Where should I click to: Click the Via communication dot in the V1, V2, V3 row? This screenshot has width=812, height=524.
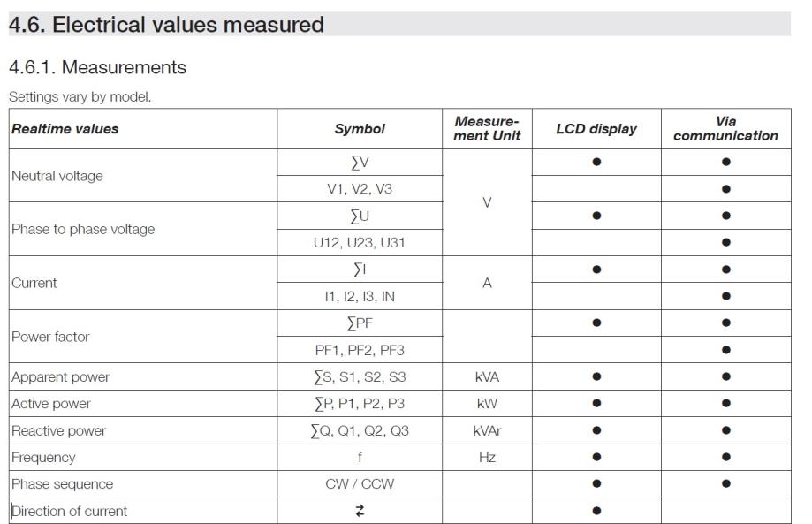pos(725,189)
